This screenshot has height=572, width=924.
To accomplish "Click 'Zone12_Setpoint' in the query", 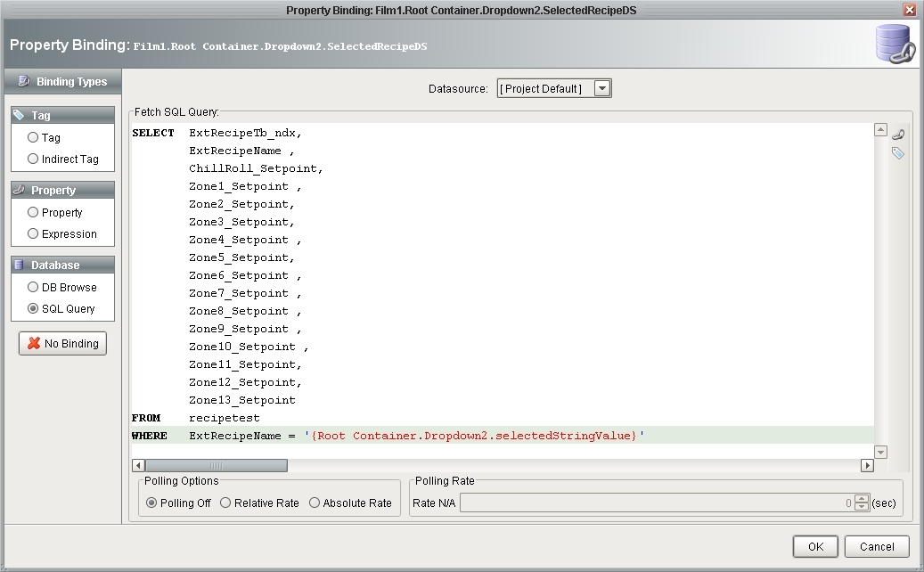I will pos(241,382).
